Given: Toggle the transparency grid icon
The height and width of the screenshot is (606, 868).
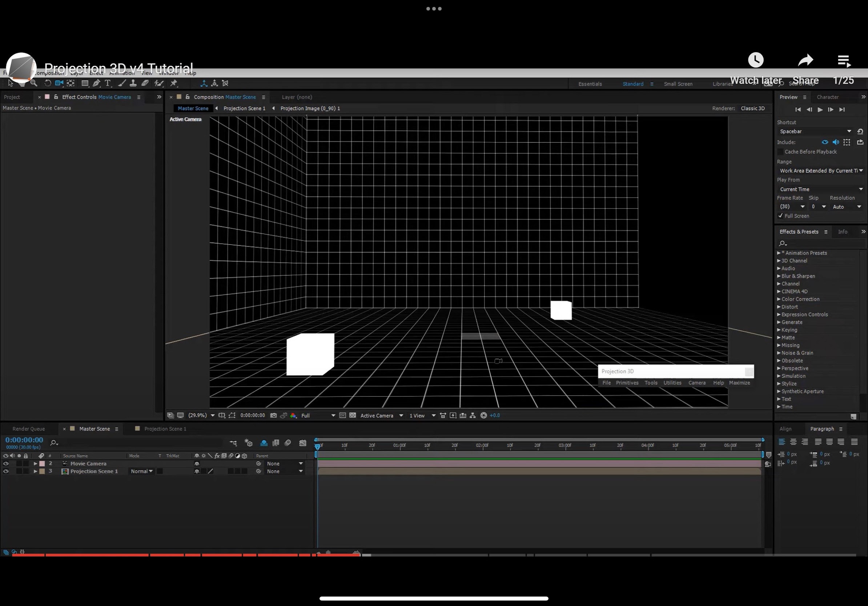Looking at the screenshot, I should 353,415.
